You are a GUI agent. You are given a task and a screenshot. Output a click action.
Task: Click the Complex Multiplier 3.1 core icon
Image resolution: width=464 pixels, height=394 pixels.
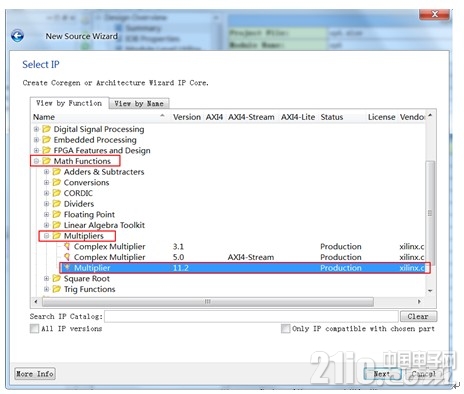(x=67, y=246)
